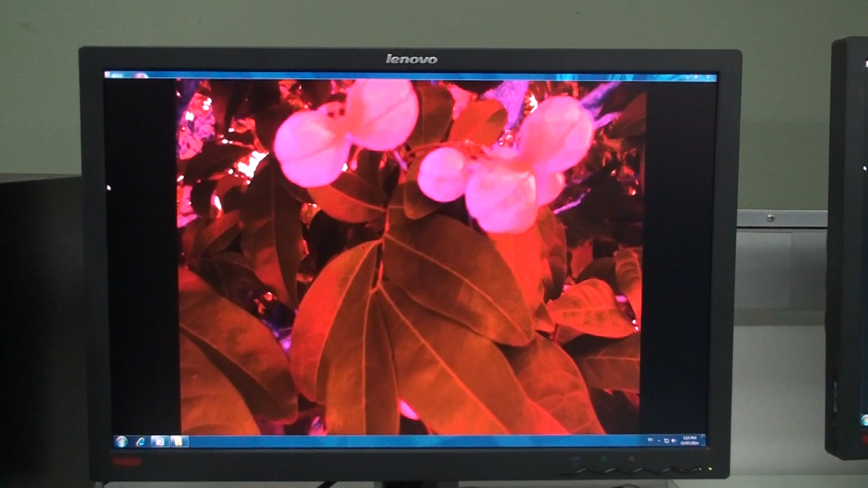Close the photo viewer window
The width and height of the screenshot is (868, 488).
708,77
